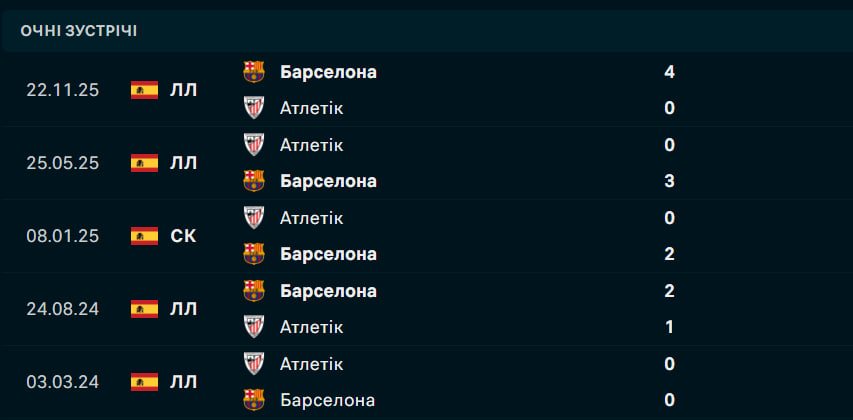Click Athletic crest in 24.08.24 match
This screenshot has width=853, height=420.
tap(254, 327)
